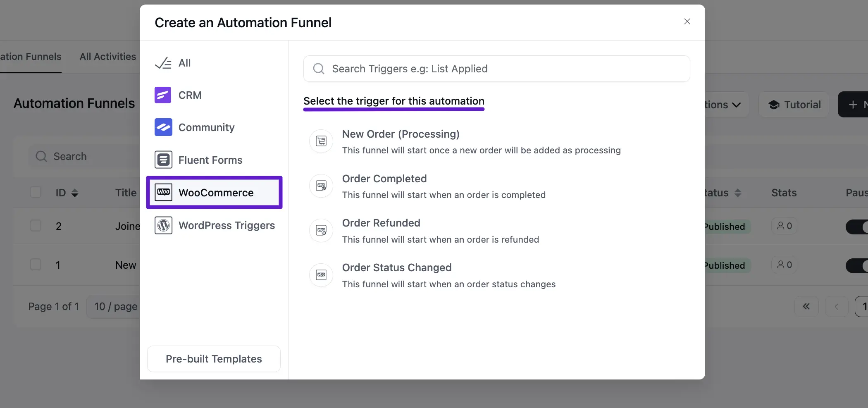Screen dimensions: 868x408
Task: Click the Search Triggers input field
Action: 496,69
